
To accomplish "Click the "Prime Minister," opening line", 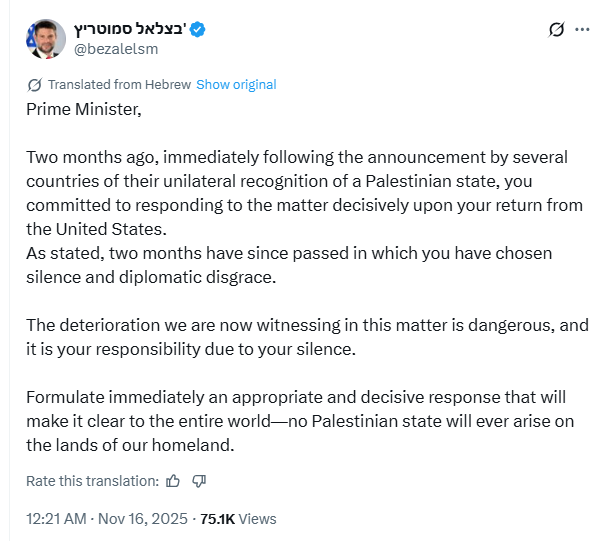I will point(84,108).
